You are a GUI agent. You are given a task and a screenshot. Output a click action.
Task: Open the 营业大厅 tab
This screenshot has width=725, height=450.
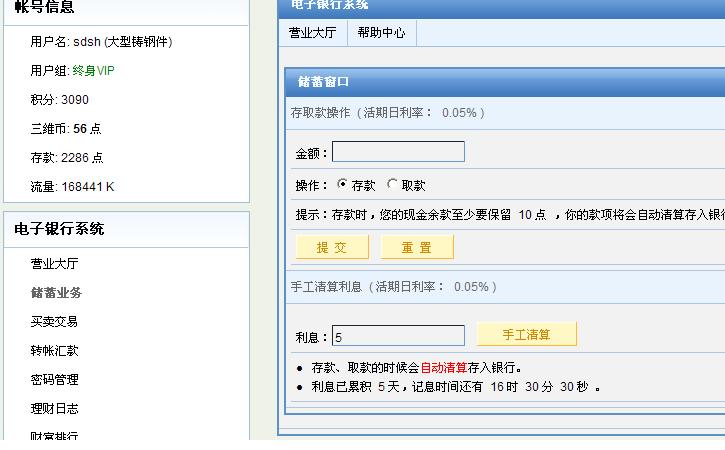pyautogui.click(x=313, y=33)
